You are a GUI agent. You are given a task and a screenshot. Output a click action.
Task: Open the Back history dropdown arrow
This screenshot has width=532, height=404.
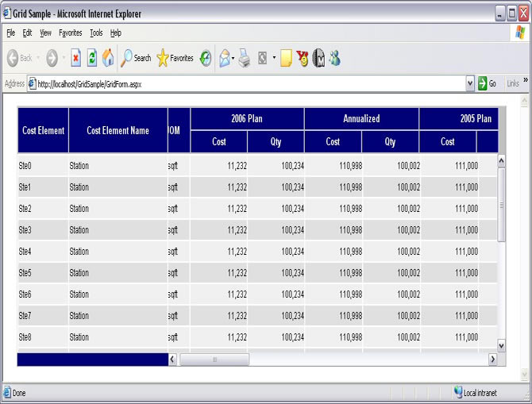click(x=38, y=58)
